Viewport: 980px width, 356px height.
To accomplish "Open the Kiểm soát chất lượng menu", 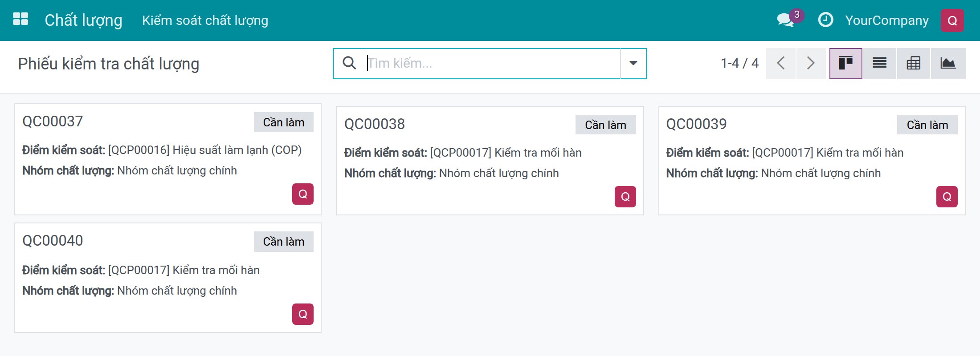I will tap(205, 20).
